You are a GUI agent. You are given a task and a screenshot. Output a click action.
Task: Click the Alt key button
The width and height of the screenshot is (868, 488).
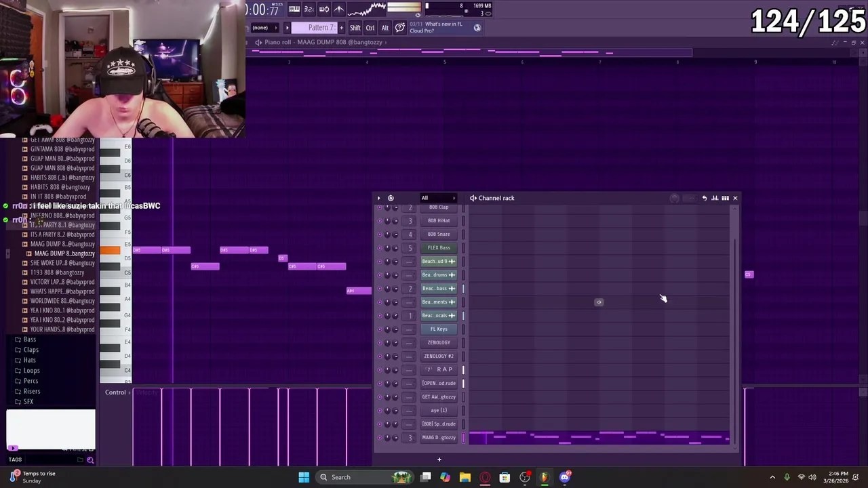385,28
